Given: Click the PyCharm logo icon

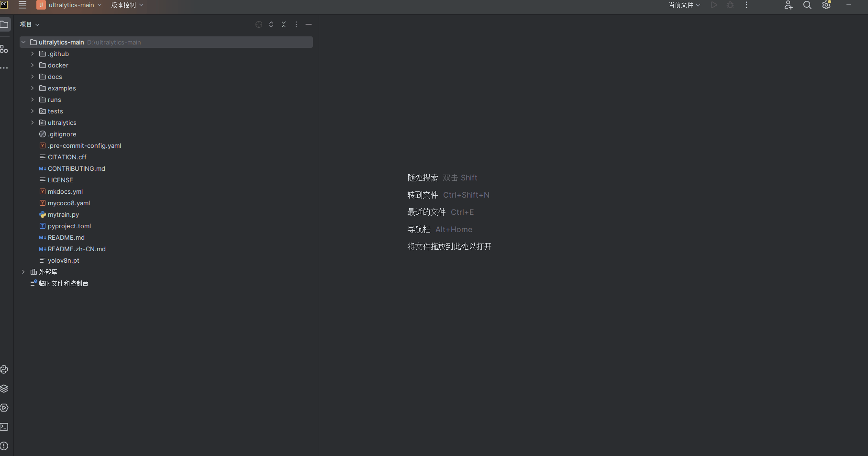Looking at the screenshot, I should [4, 5].
